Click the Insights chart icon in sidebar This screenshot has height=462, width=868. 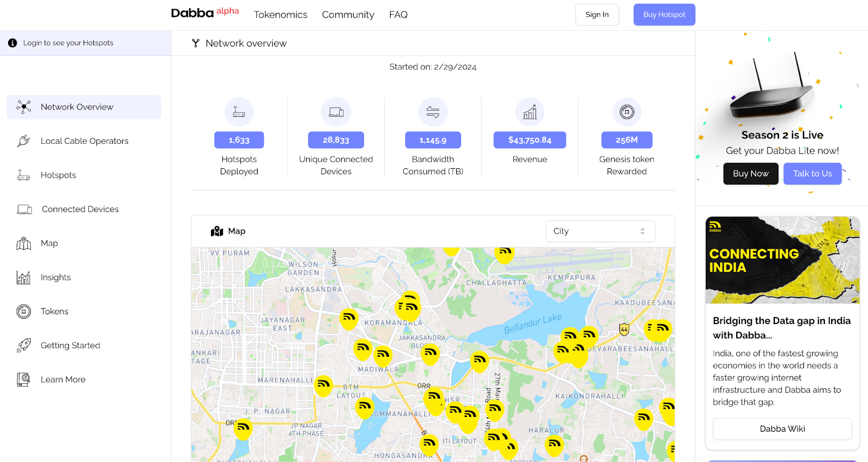23,277
